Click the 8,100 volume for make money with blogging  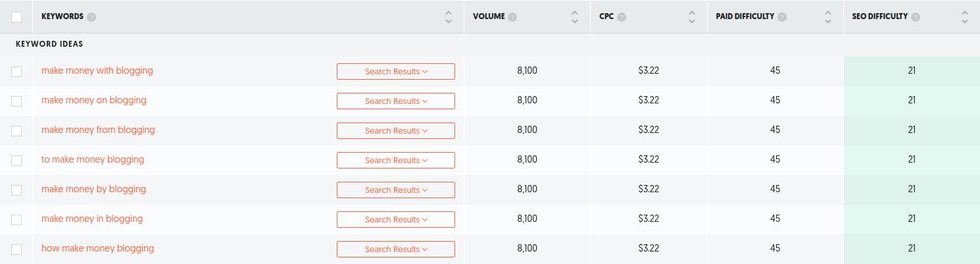click(527, 70)
